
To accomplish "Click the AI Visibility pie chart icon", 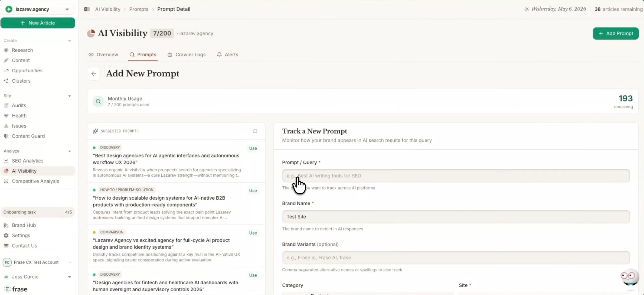I will click(x=91, y=33).
